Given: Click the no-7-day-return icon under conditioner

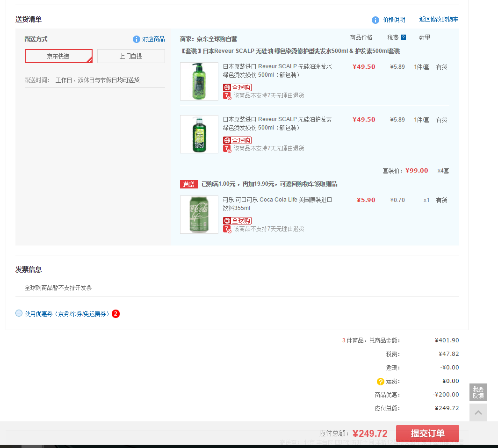Looking at the screenshot, I should tap(227, 148).
